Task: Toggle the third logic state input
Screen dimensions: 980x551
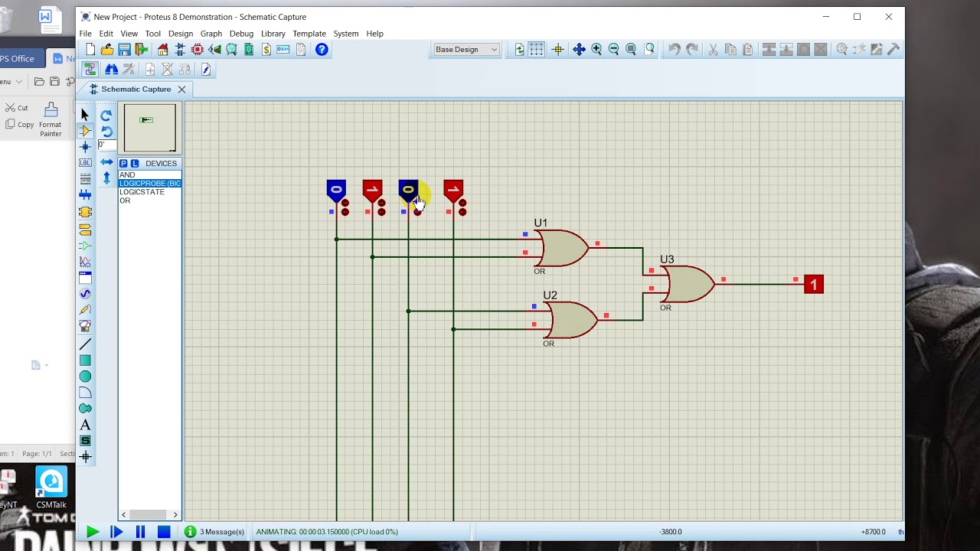Action: tap(408, 190)
